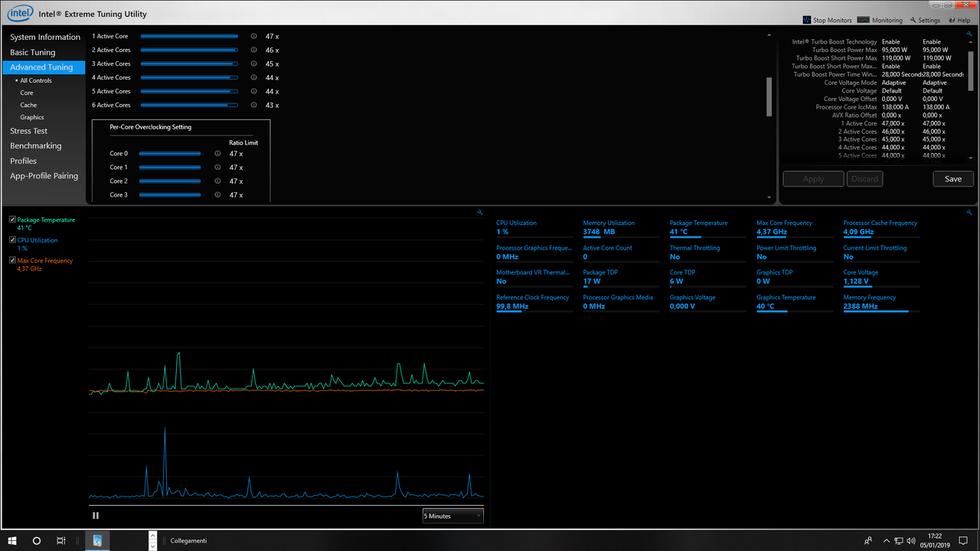Open the Benchmarking section
980x551 pixels.
(36, 145)
